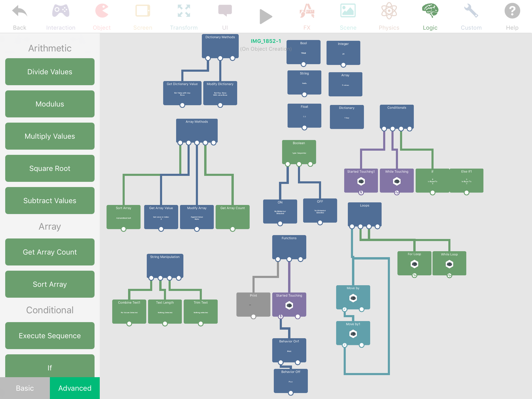The image size is (532, 399).
Task: Switch to the Basic tab
Action: coord(25,388)
